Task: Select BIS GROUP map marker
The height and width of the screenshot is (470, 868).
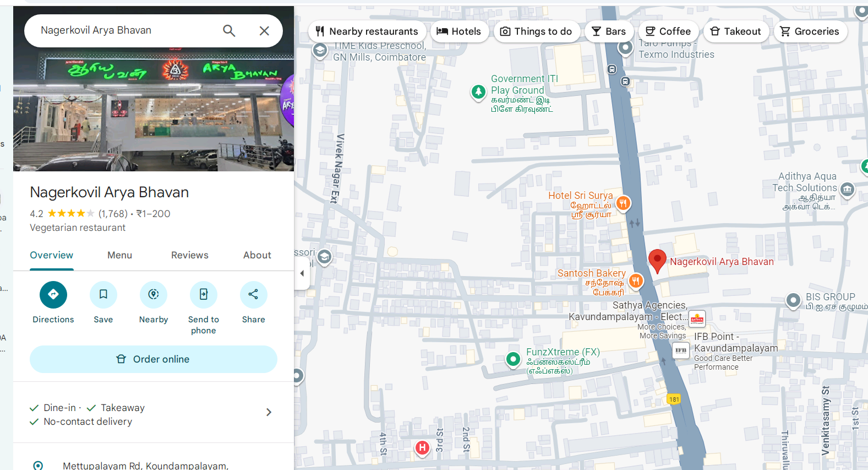Action: click(x=793, y=300)
